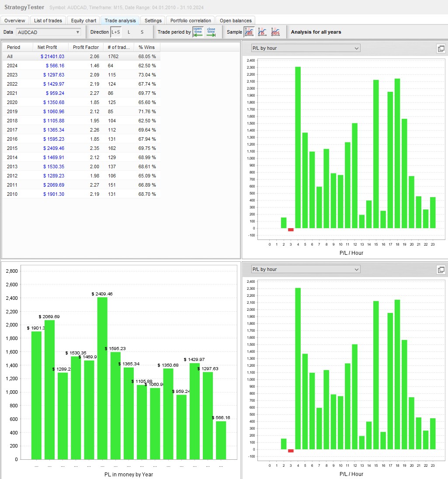Select the 2017 period row
Viewport: 448px width, 479px height.
(x=81, y=130)
